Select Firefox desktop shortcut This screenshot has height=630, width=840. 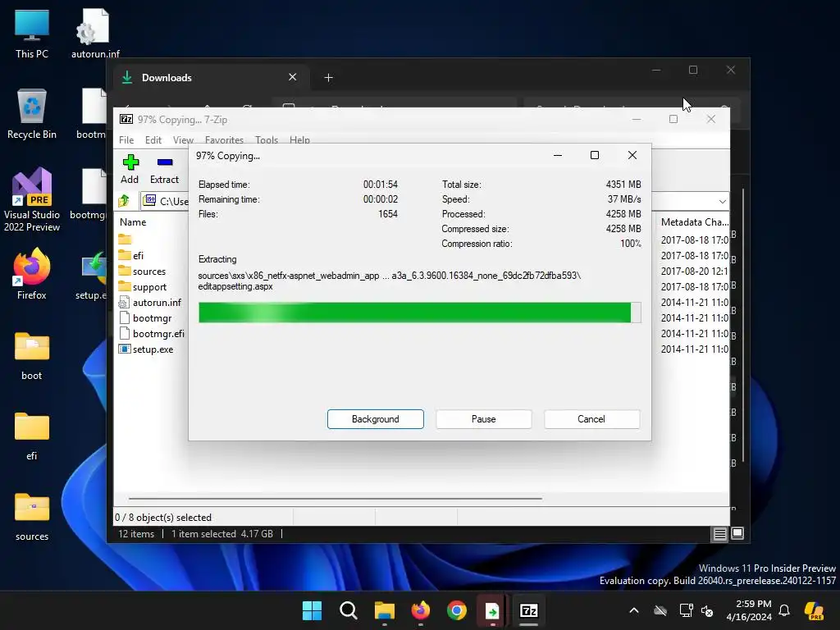[32, 274]
